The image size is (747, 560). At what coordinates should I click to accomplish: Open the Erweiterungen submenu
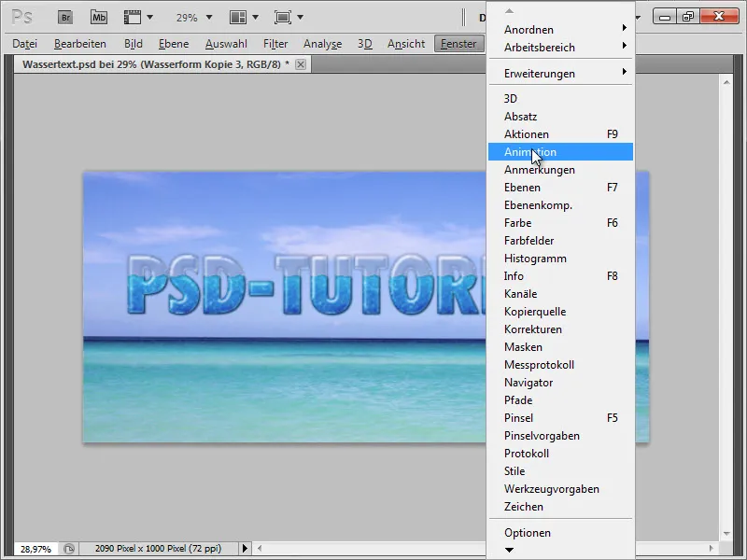tap(561, 74)
